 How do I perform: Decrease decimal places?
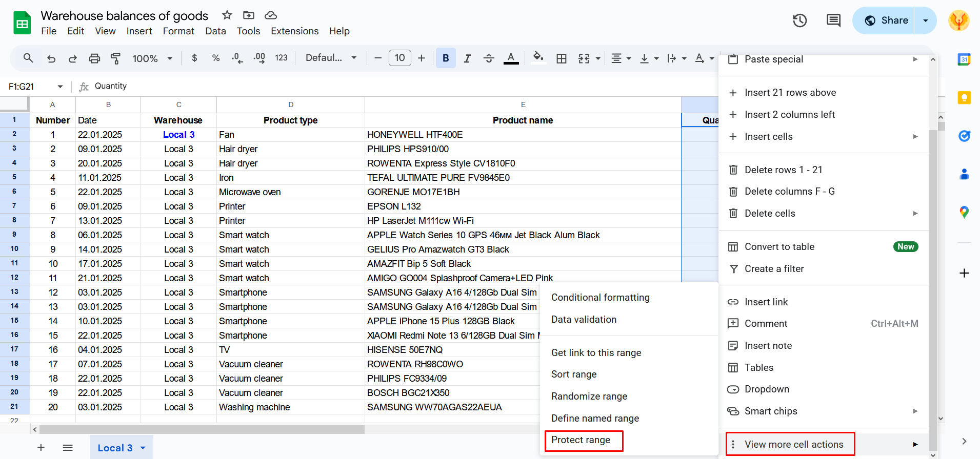click(237, 58)
